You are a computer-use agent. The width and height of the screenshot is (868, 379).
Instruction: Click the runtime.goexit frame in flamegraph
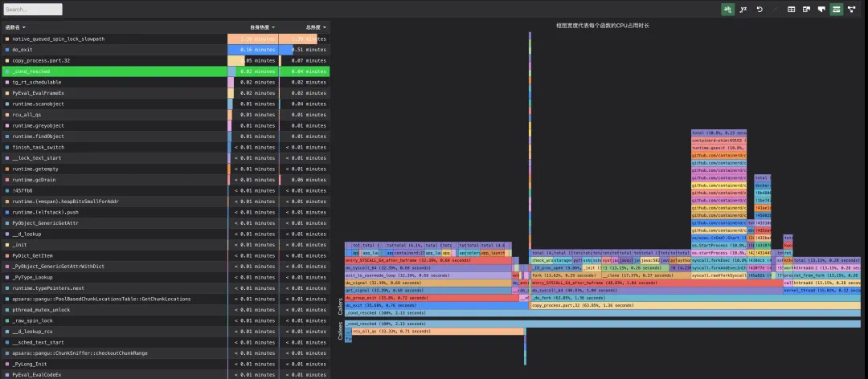tap(719, 149)
